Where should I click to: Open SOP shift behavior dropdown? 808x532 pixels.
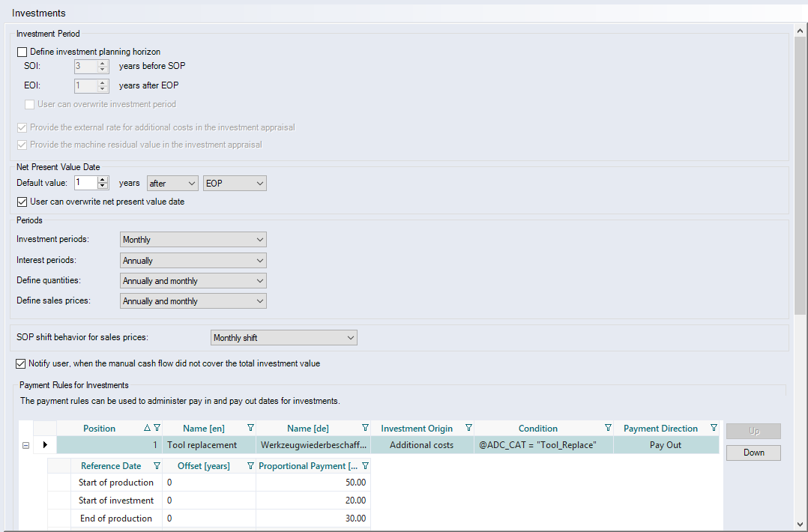pos(283,338)
